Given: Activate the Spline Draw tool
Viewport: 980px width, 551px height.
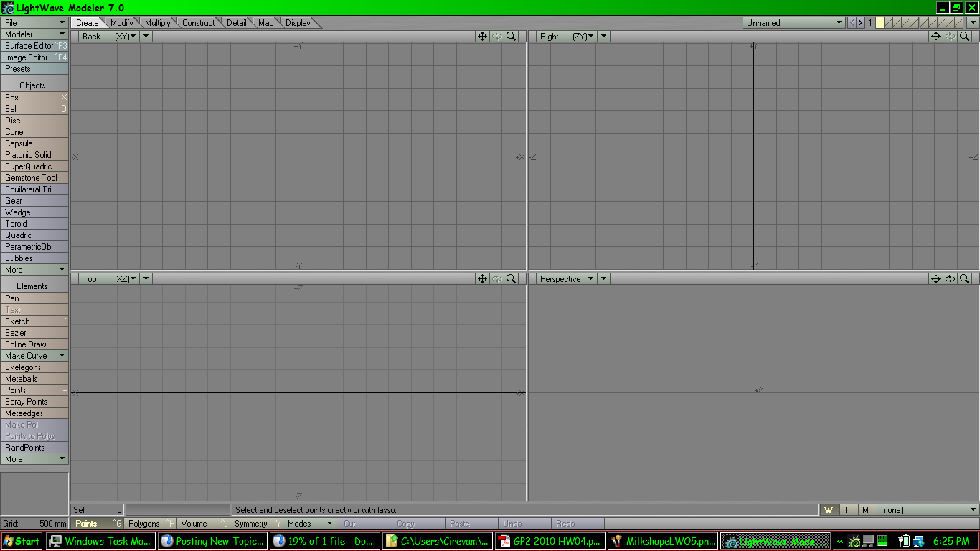Looking at the screenshot, I should point(34,344).
